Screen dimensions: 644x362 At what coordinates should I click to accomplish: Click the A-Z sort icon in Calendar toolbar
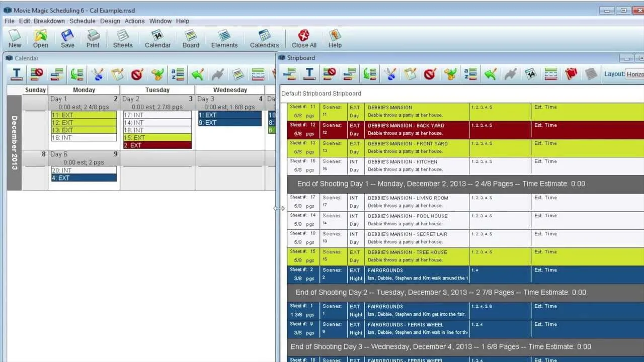(x=177, y=74)
